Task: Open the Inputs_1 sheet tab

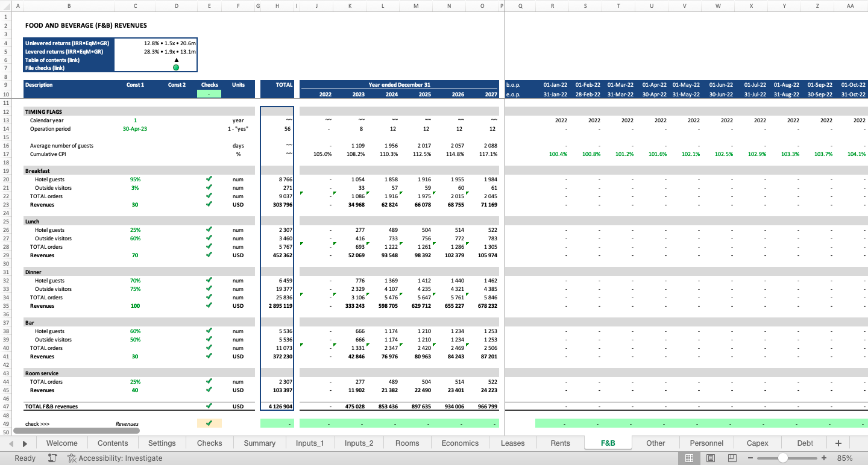Action: click(x=310, y=443)
